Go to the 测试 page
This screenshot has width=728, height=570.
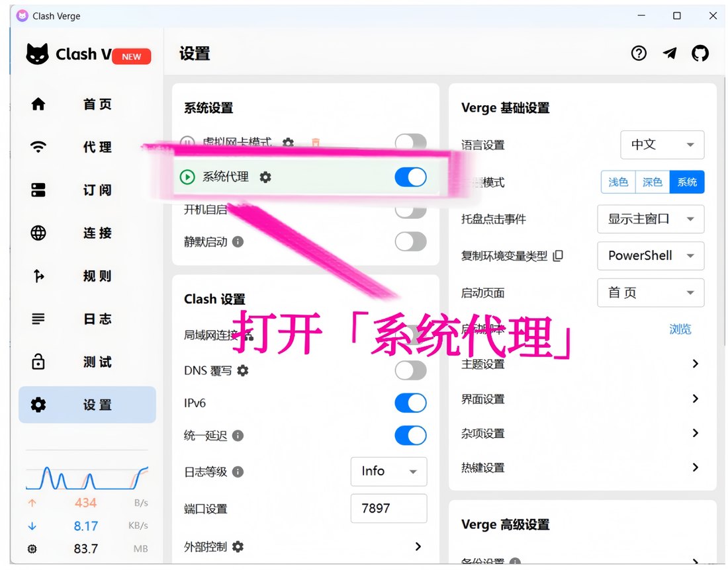[87, 361]
